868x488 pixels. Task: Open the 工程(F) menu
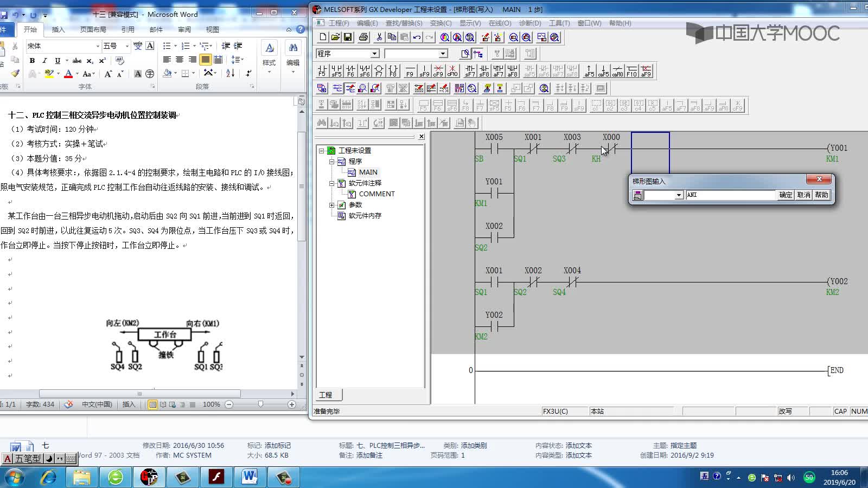click(x=339, y=23)
